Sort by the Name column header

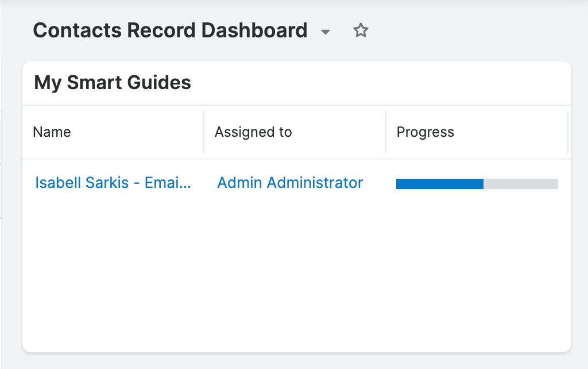pos(52,132)
